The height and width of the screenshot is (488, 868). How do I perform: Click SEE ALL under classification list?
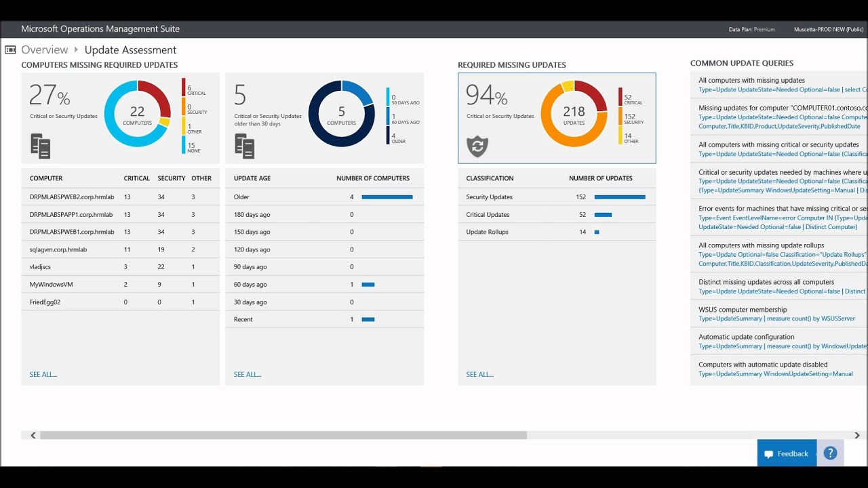[x=480, y=374]
